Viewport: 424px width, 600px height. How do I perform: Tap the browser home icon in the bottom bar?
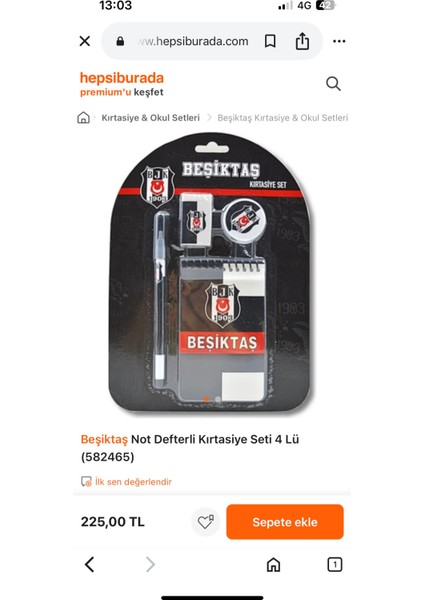(273, 565)
